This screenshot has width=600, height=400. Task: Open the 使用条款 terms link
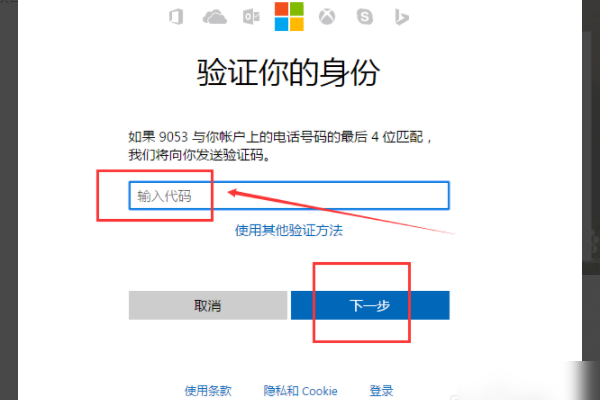(x=208, y=391)
